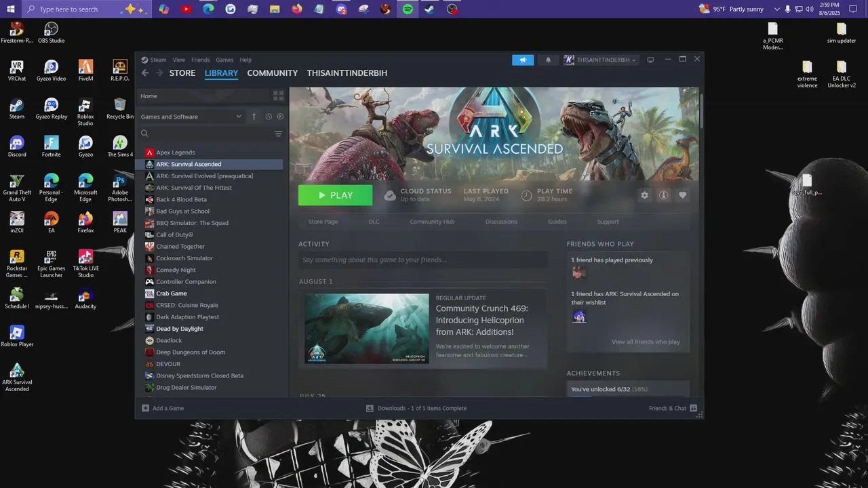This screenshot has height=488, width=868.
Task: Click the library search field
Action: coord(207,134)
